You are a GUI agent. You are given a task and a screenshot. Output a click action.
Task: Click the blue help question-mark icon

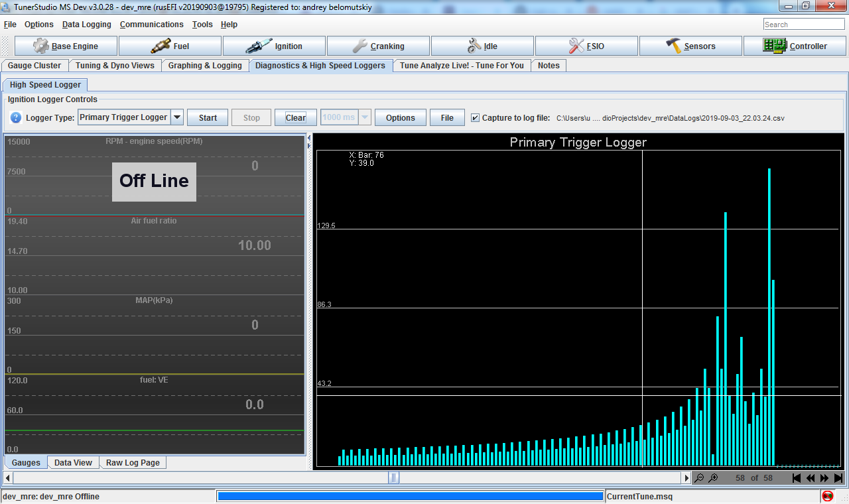(x=16, y=117)
